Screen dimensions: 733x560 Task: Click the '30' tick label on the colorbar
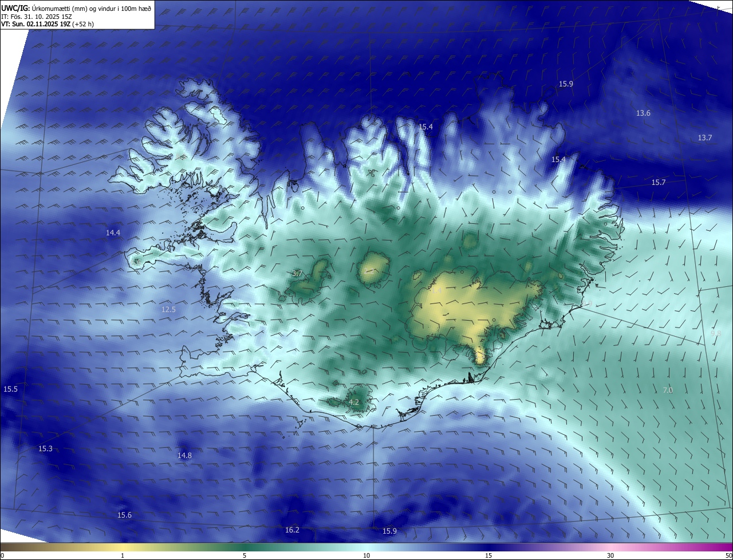click(x=610, y=555)
